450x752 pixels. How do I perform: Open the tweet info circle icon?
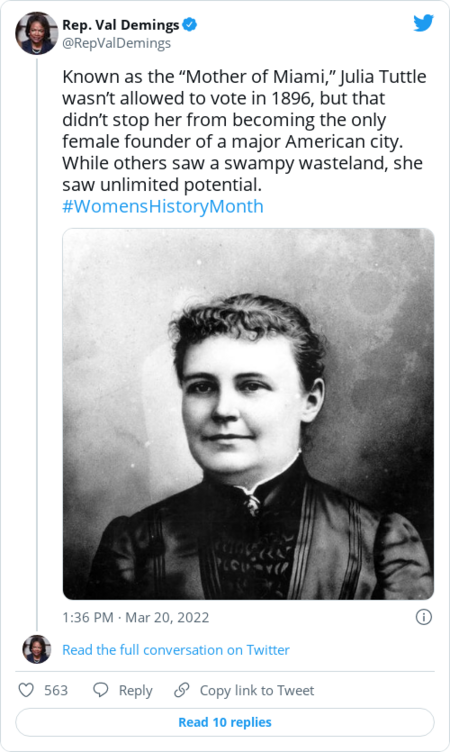(x=424, y=617)
